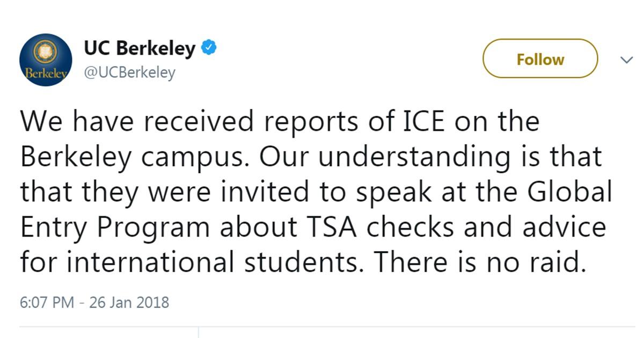This screenshot has width=644, height=338.
Task: Open the UC Berkeley display name link
Action: click(140, 49)
